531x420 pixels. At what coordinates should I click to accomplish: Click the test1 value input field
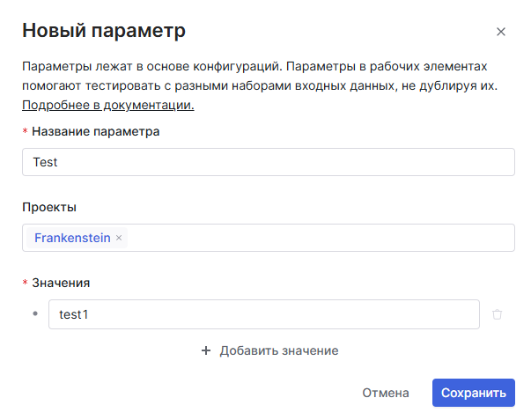click(x=264, y=314)
